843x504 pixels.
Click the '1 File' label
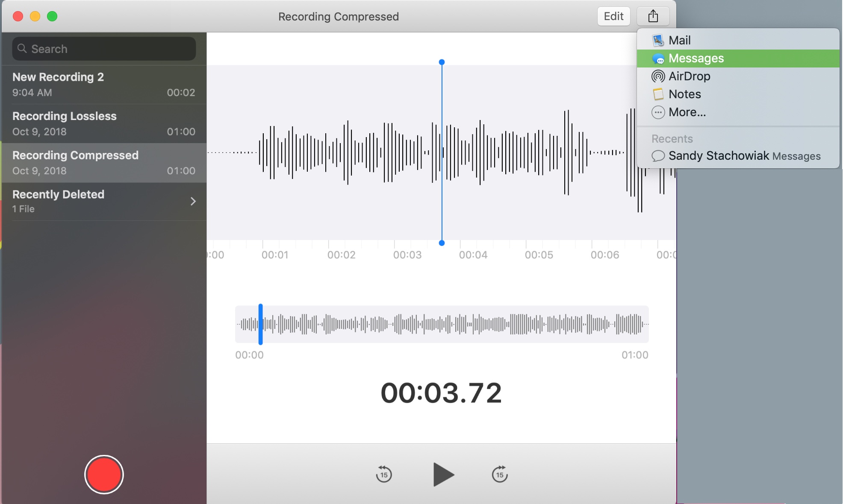(x=24, y=209)
